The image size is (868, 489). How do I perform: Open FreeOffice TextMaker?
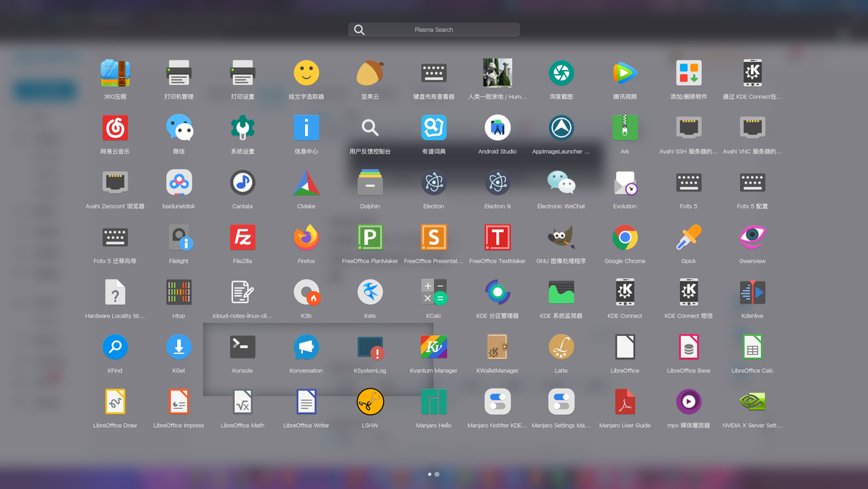pos(497,238)
